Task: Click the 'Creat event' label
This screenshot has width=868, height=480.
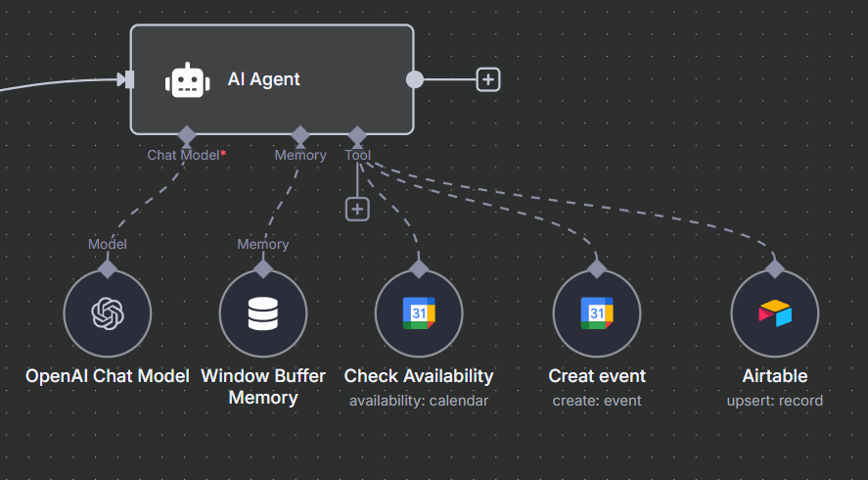Action: pos(597,376)
